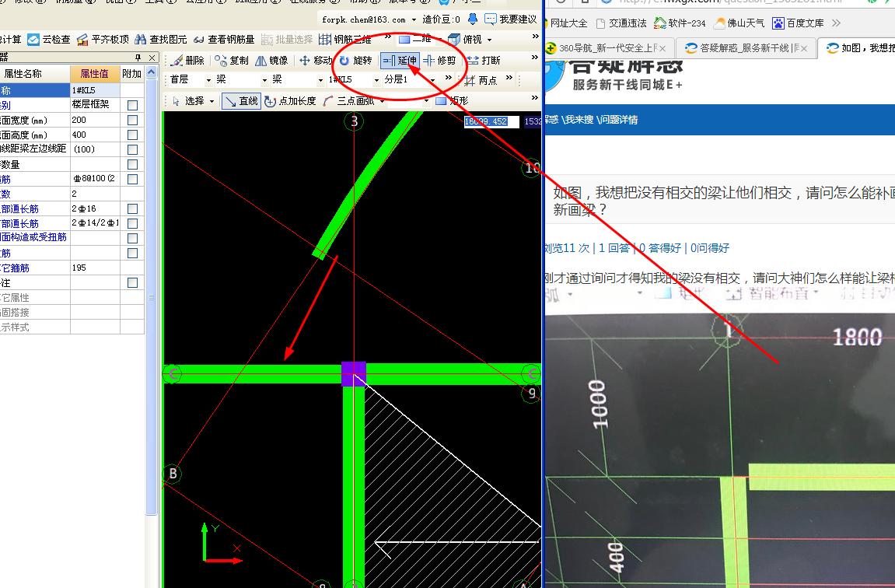Screen dimensions: 895x588
Task: Close the 答疑解惑 browser tab
Action: click(804, 48)
